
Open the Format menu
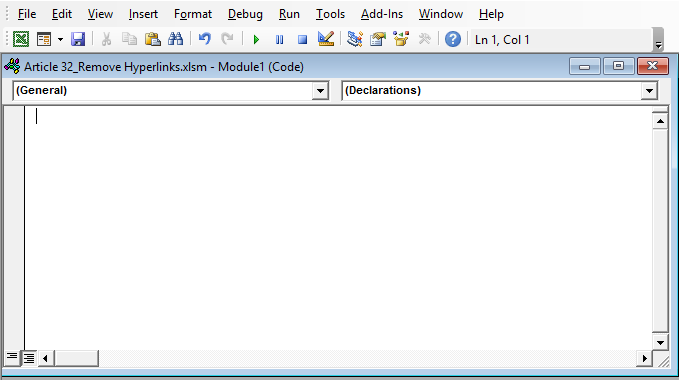coord(193,14)
